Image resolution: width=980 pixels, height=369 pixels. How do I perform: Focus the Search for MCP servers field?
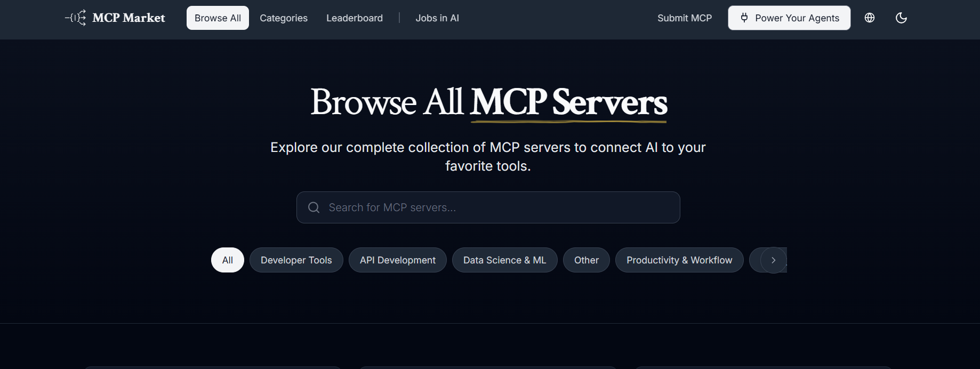pyautogui.click(x=496, y=207)
